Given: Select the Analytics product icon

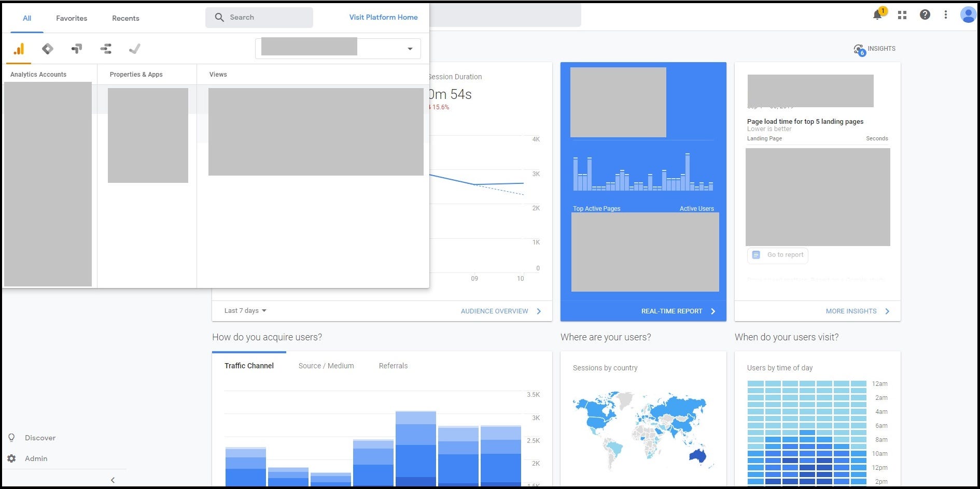Looking at the screenshot, I should coord(19,49).
